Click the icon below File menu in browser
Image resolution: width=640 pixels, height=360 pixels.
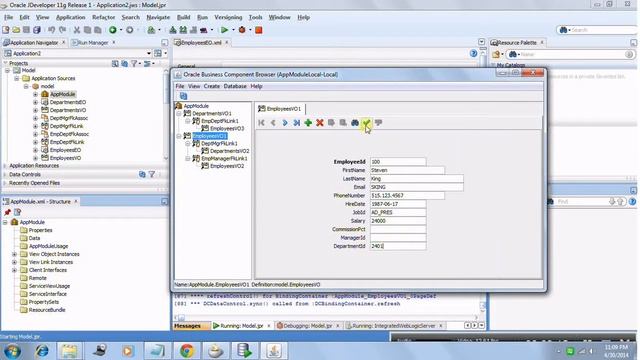pos(183,96)
